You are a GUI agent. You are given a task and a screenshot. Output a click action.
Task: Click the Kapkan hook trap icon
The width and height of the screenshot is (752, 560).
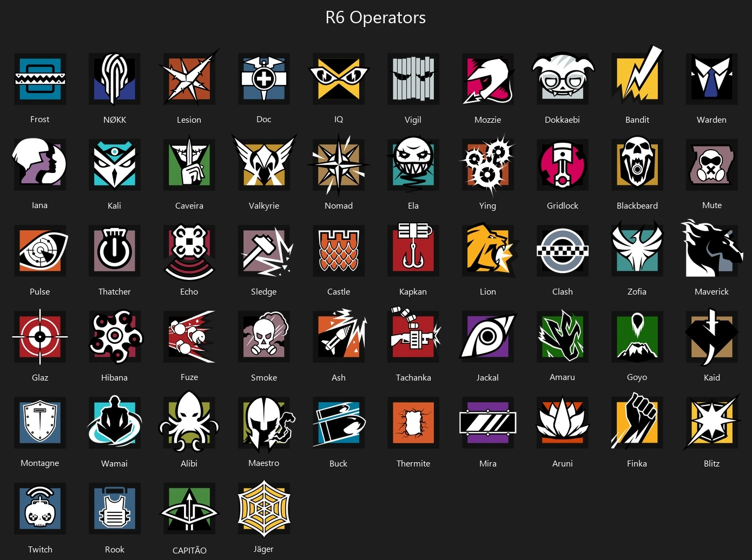(x=413, y=249)
